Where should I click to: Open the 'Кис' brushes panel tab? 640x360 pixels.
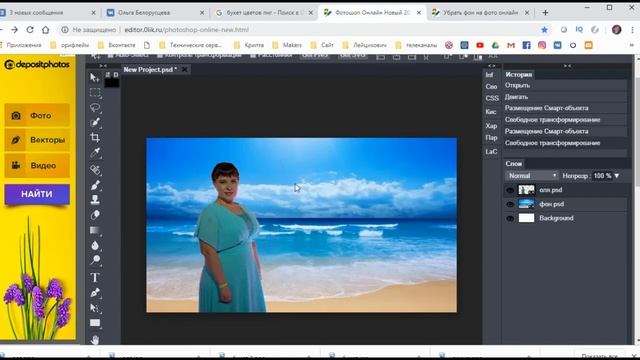pos(491,111)
